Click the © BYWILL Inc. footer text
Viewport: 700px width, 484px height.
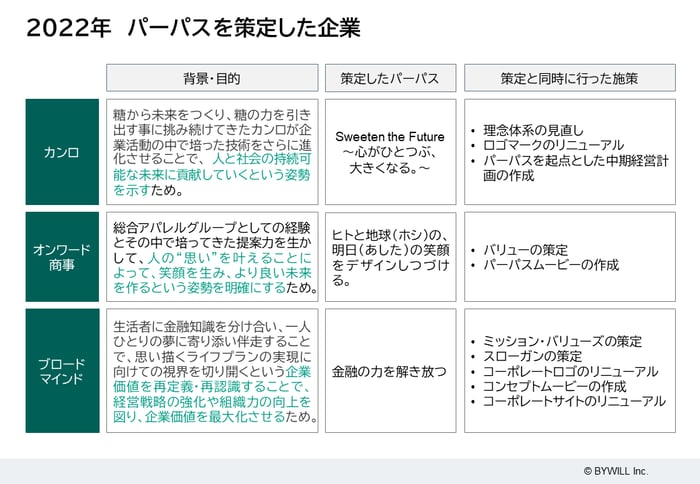pyautogui.click(x=616, y=471)
